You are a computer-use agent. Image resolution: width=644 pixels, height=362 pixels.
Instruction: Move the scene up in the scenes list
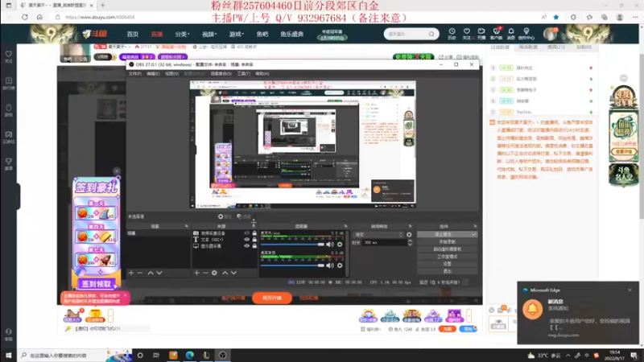[x=151, y=273]
